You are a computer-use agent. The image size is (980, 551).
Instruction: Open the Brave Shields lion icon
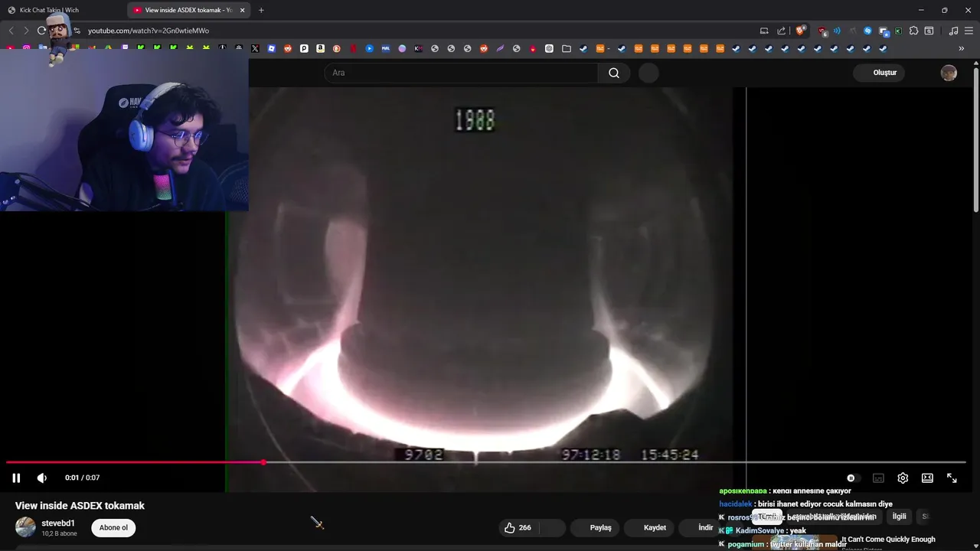tap(801, 31)
